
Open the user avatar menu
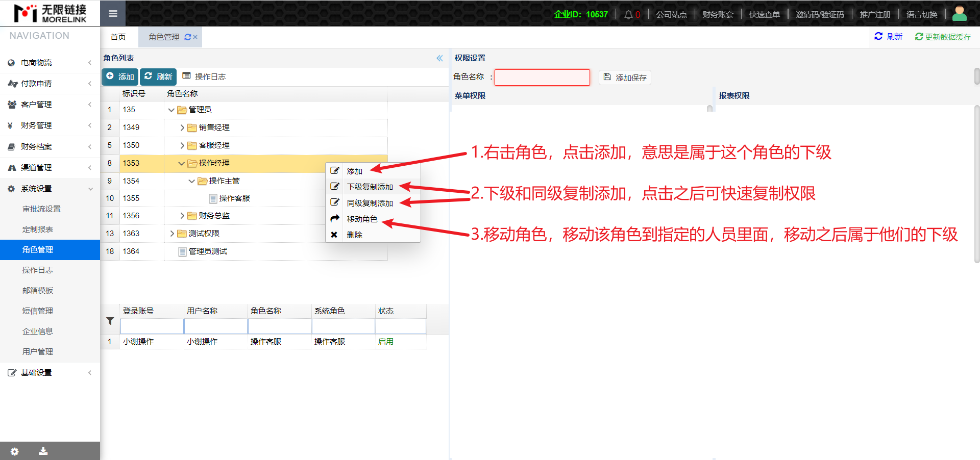point(959,14)
